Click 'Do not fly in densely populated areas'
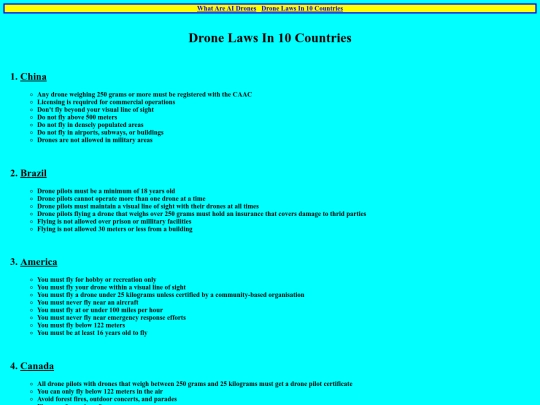The height and width of the screenshot is (405, 540). [90, 125]
